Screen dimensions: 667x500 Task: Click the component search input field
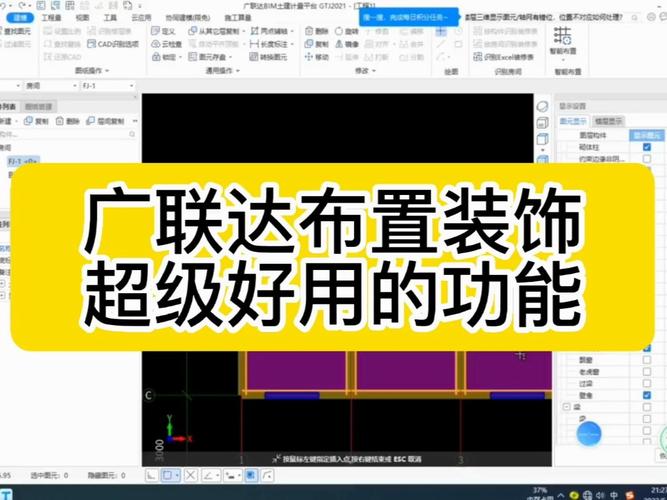coord(68,134)
